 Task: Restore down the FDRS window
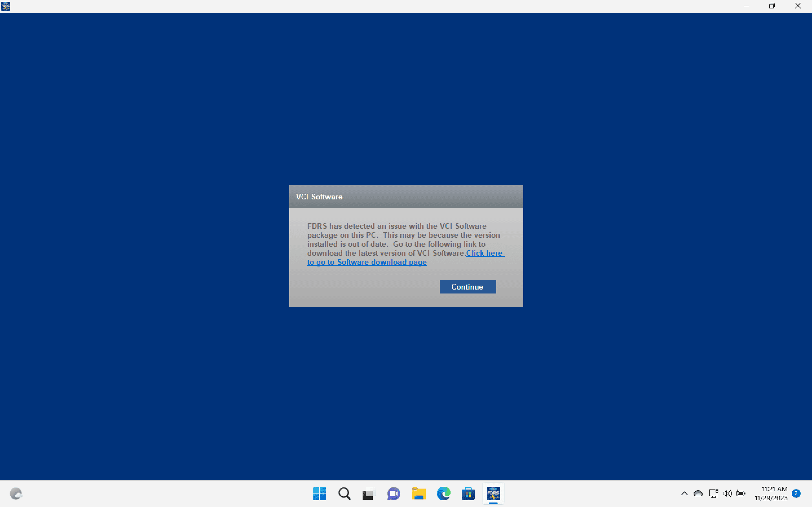coord(772,6)
